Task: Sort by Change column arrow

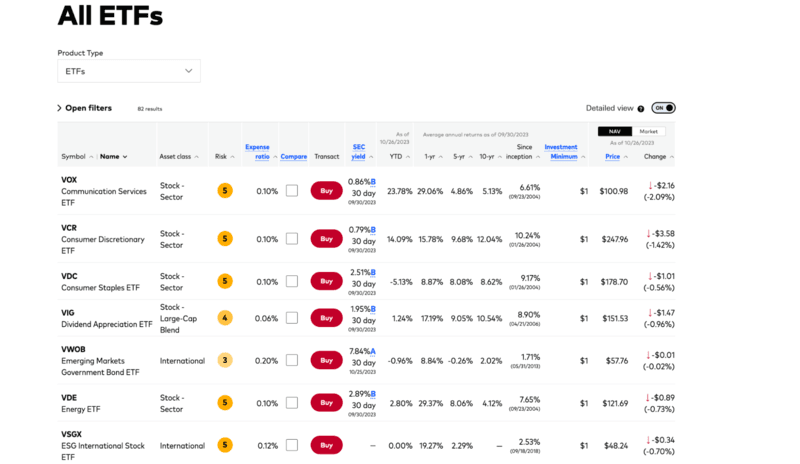Action: (671, 157)
